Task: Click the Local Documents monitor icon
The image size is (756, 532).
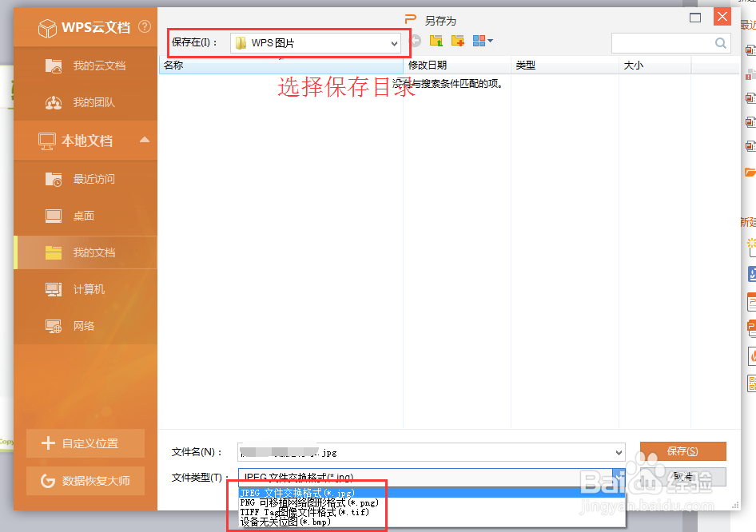Action: [x=47, y=141]
